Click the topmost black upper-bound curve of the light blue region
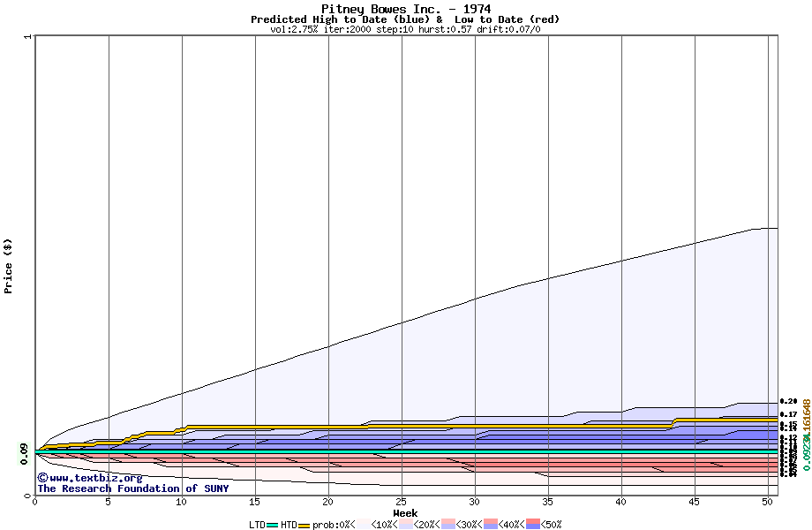Viewport: 812px width, 530px height. click(x=402, y=323)
